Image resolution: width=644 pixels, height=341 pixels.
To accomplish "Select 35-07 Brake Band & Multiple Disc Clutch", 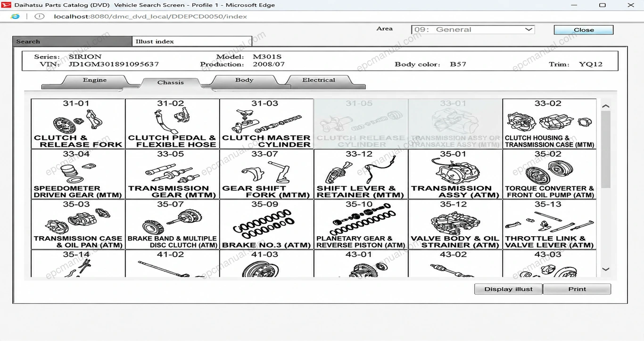I will pos(173,225).
